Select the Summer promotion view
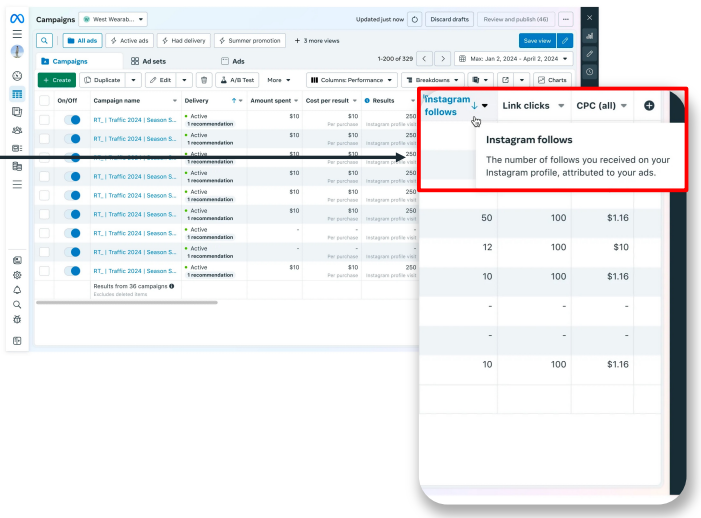701x518 pixels. click(250, 41)
